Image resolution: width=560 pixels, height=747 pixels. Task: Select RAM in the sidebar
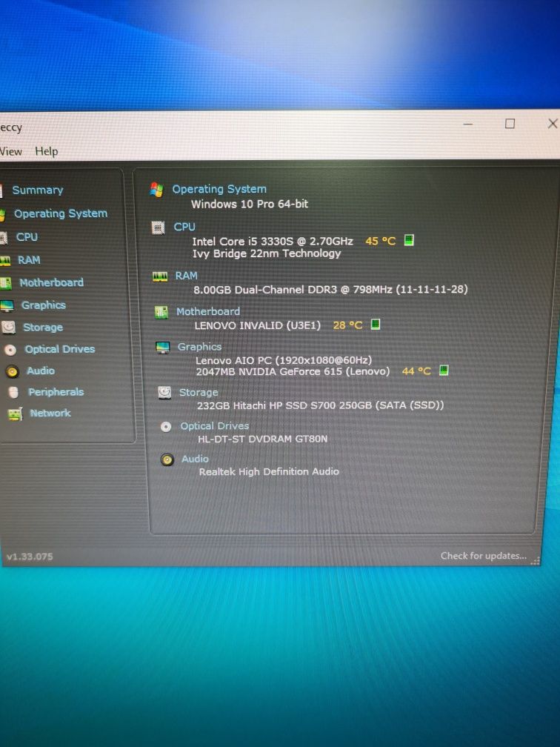[29, 260]
